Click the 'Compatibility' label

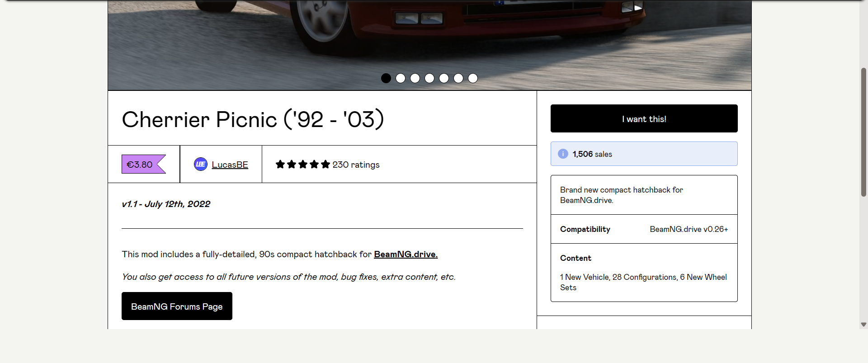[x=585, y=229]
